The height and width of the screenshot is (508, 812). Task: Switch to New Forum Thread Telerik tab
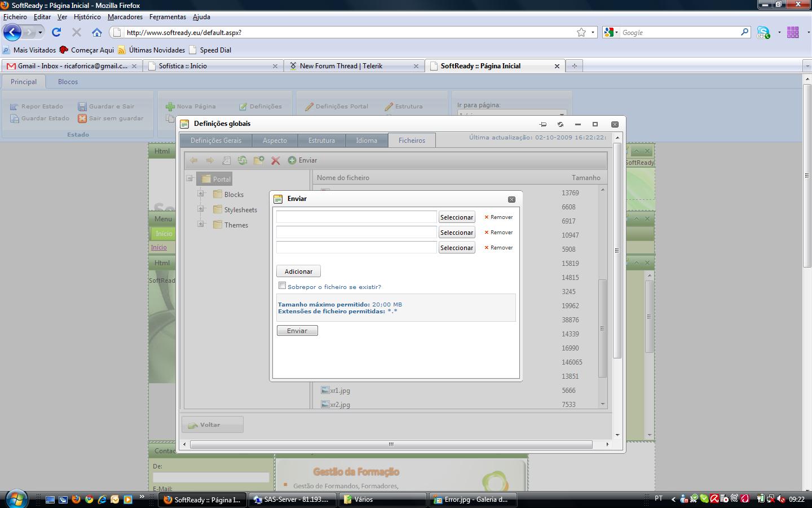(355, 66)
